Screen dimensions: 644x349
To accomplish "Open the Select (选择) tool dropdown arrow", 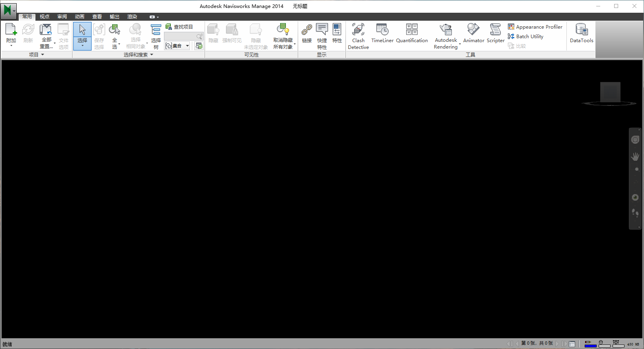I will [82, 46].
